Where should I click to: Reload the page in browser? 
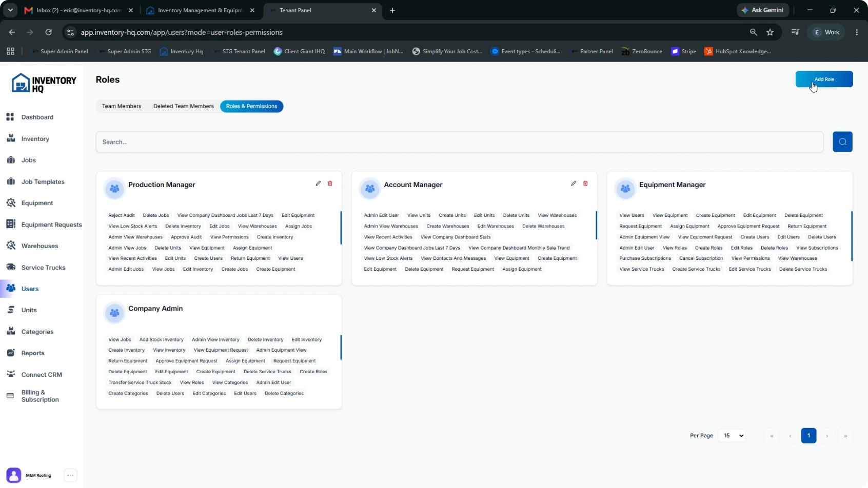[48, 32]
